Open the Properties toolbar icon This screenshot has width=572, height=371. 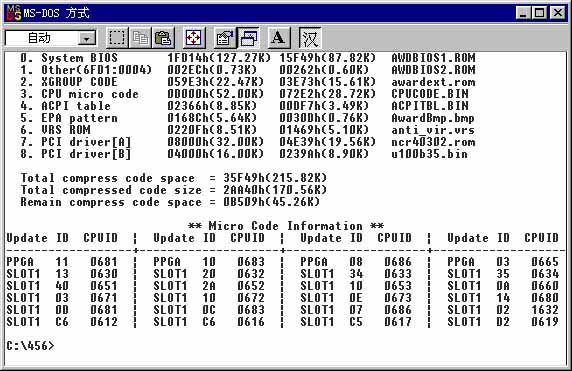[225, 38]
